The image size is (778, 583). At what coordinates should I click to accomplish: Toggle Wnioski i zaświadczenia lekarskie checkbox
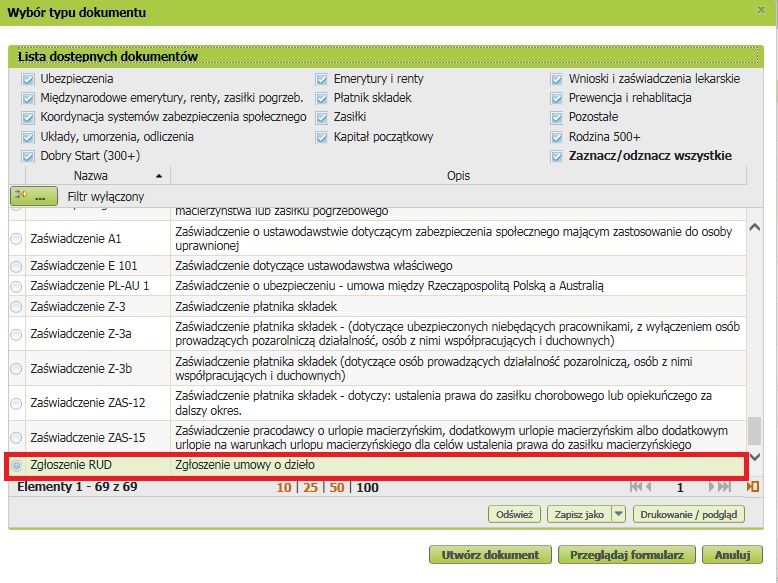coord(557,79)
